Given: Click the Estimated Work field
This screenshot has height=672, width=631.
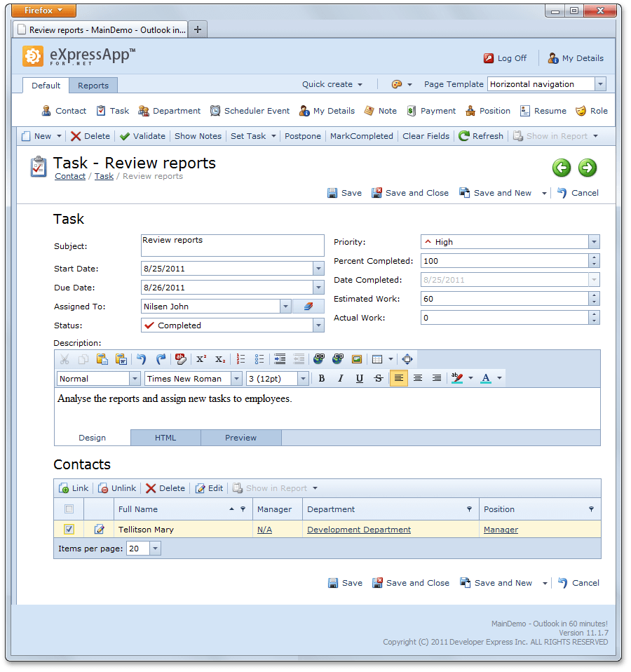Looking at the screenshot, I should click(x=505, y=299).
